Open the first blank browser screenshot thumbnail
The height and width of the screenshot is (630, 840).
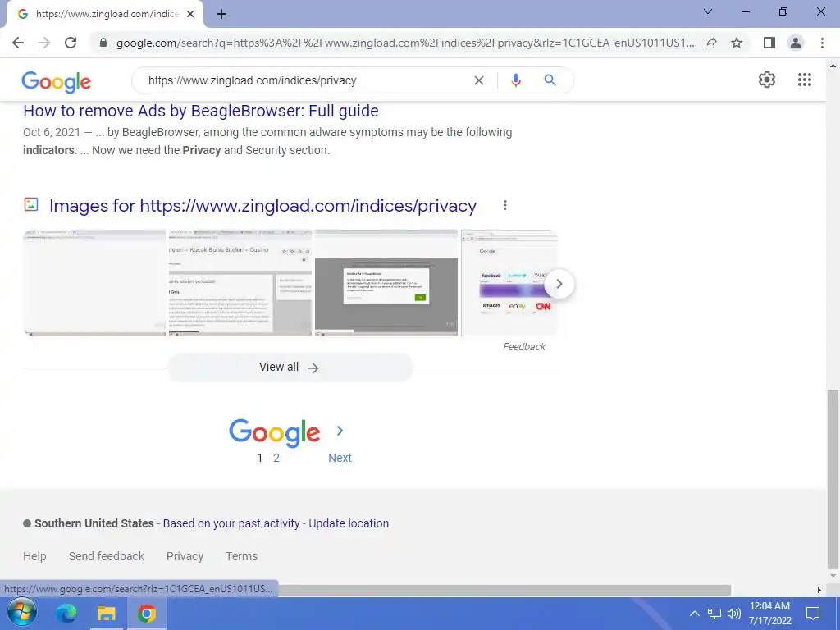tap(94, 283)
